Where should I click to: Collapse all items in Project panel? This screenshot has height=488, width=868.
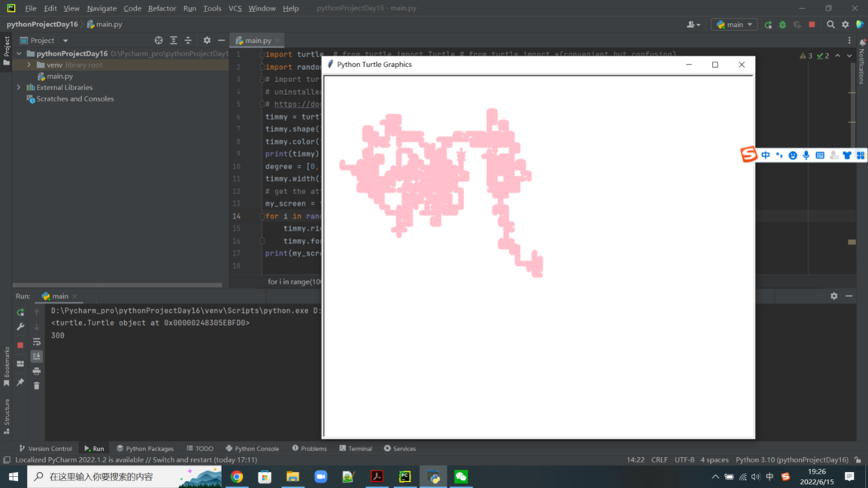click(188, 41)
